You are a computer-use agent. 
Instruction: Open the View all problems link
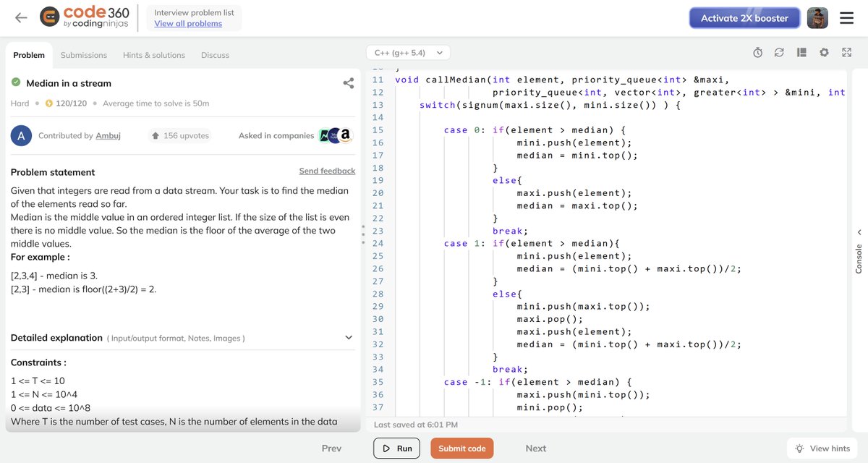point(188,24)
